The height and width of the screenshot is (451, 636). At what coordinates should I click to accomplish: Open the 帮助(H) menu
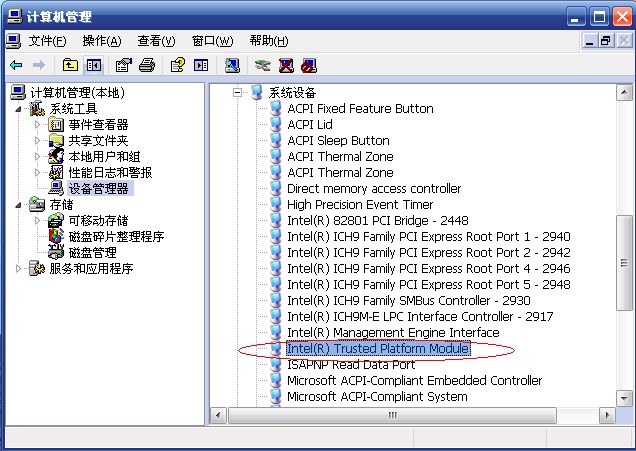[269, 41]
